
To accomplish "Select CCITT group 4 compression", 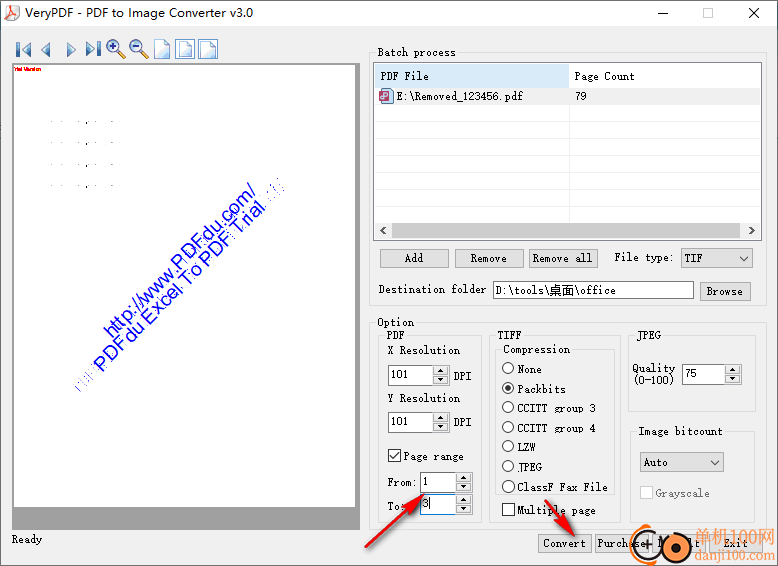I will (x=508, y=427).
